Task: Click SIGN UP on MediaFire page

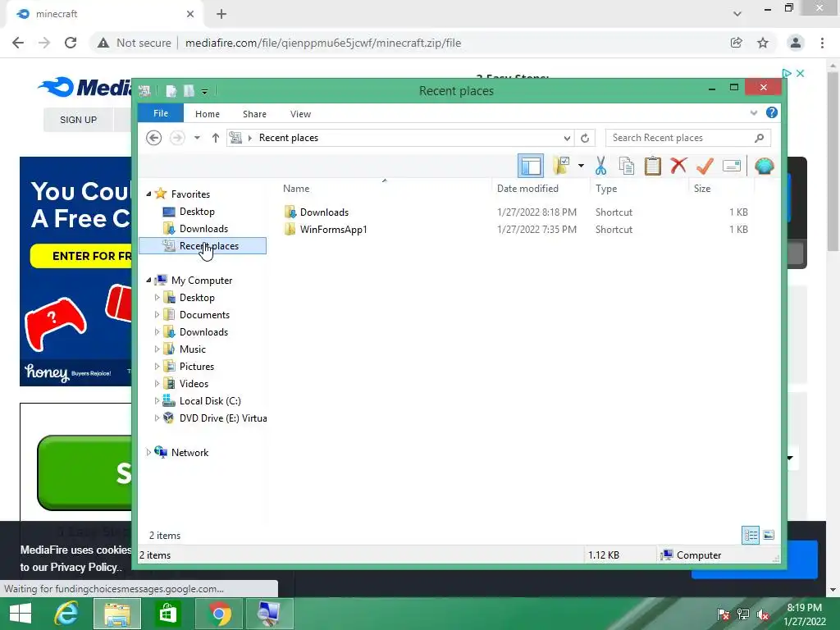Action: (x=78, y=120)
